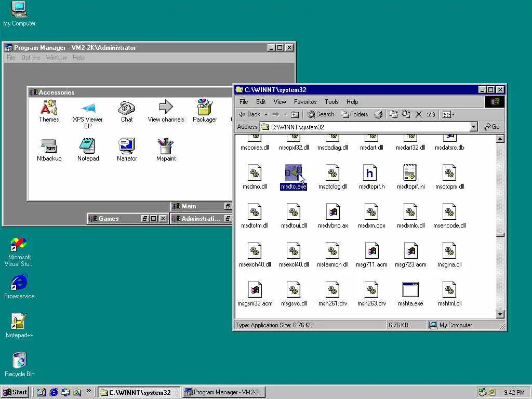Click the Back button in Explorer
The width and height of the screenshot is (532, 399).
(250, 115)
